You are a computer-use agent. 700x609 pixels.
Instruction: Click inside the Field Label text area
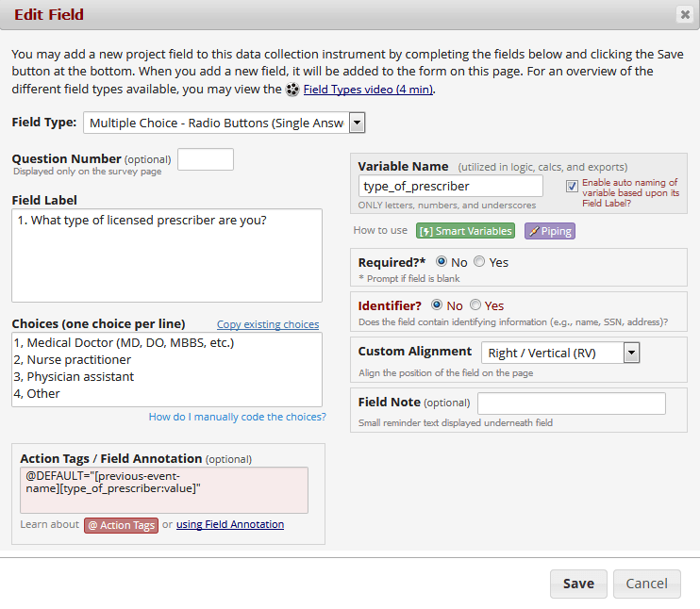167,255
